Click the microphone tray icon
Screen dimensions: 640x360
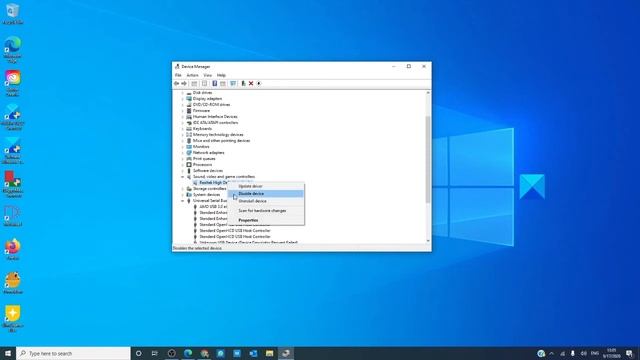(573, 353)
